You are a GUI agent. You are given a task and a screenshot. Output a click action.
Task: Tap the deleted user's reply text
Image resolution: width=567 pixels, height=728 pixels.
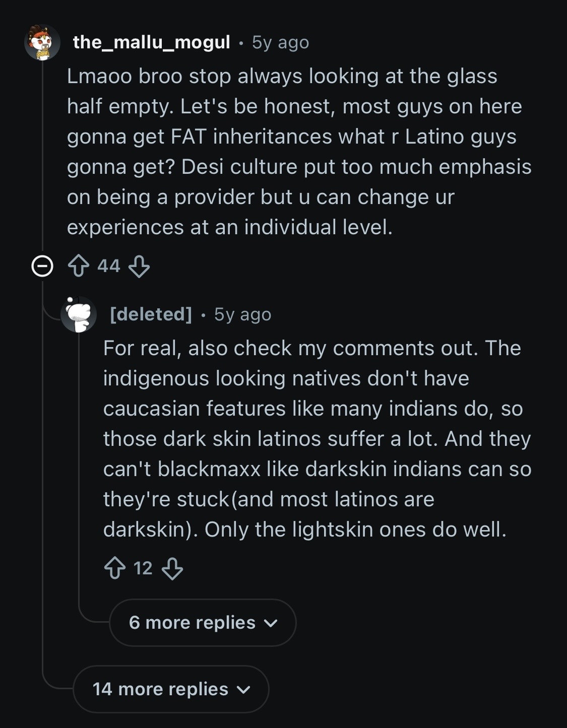point(318,439)
